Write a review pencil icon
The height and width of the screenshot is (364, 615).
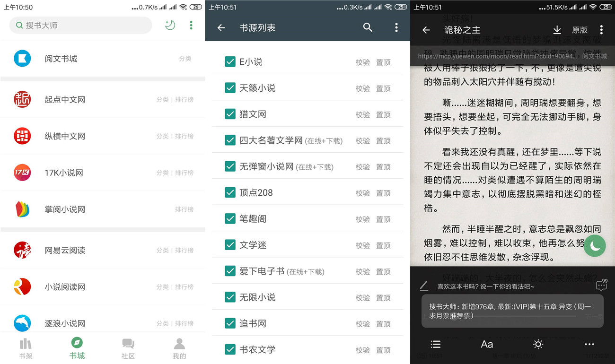[424, 286]
